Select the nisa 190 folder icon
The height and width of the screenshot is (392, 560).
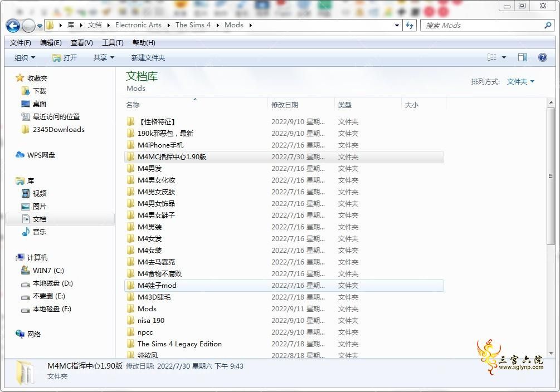point(130,321)
